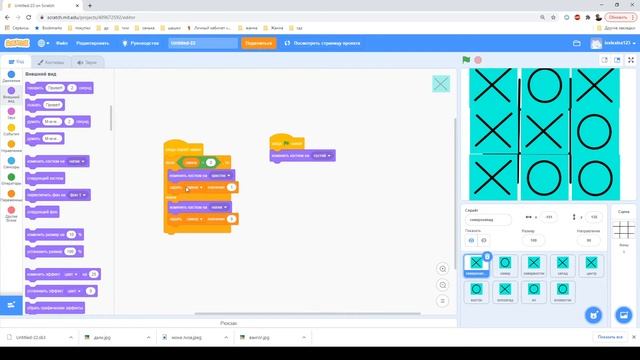
Task: Reset workspace zoom to default
Action: (x=442, y=301)
